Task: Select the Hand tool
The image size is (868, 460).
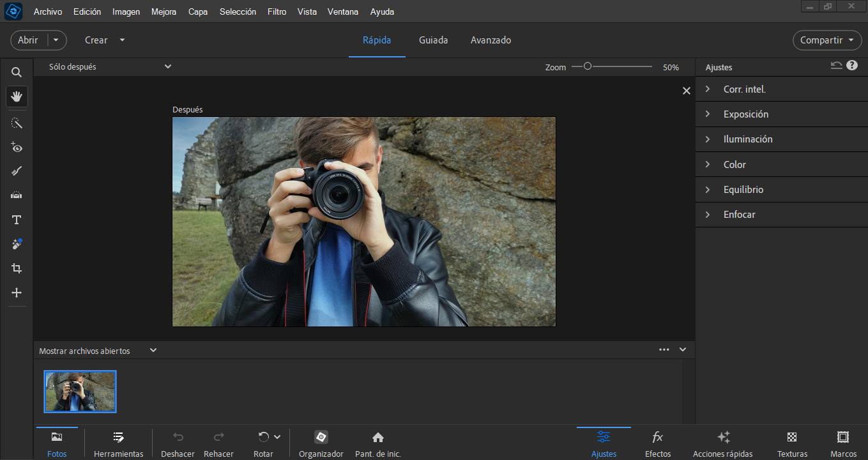Action: pyautogui.click(x=16, y=96)
